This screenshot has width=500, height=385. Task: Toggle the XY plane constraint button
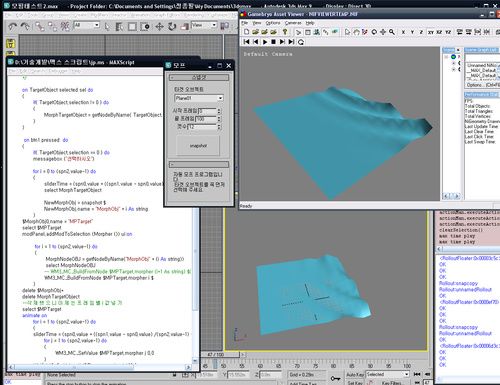click(x=431, y=32)
